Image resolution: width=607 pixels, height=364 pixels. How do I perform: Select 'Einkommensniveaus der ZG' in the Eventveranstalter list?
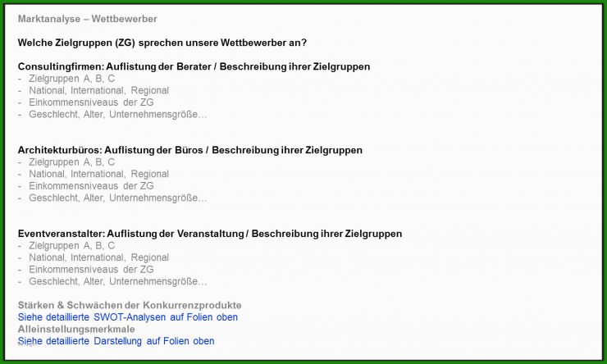tap(91, 270)
